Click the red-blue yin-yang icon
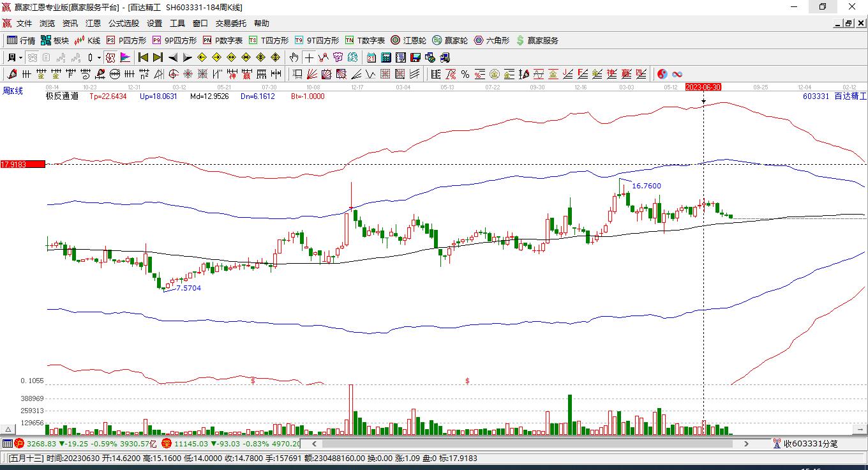This screenshot has width=868, height=470. 662,74
